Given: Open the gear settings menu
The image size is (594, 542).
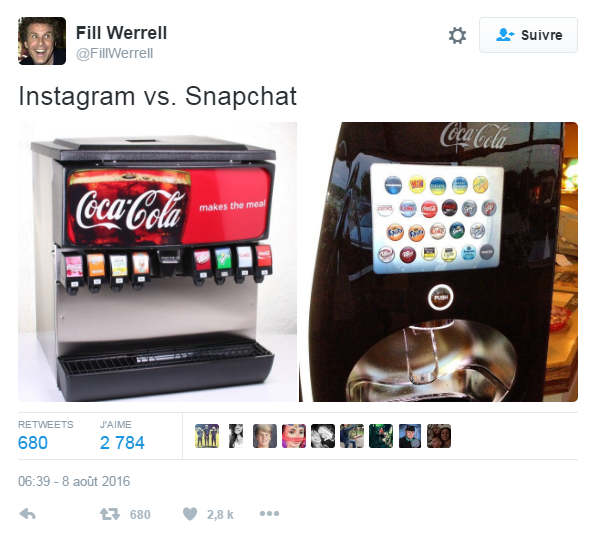Looking at the screenshot, I should coord(457,35).
